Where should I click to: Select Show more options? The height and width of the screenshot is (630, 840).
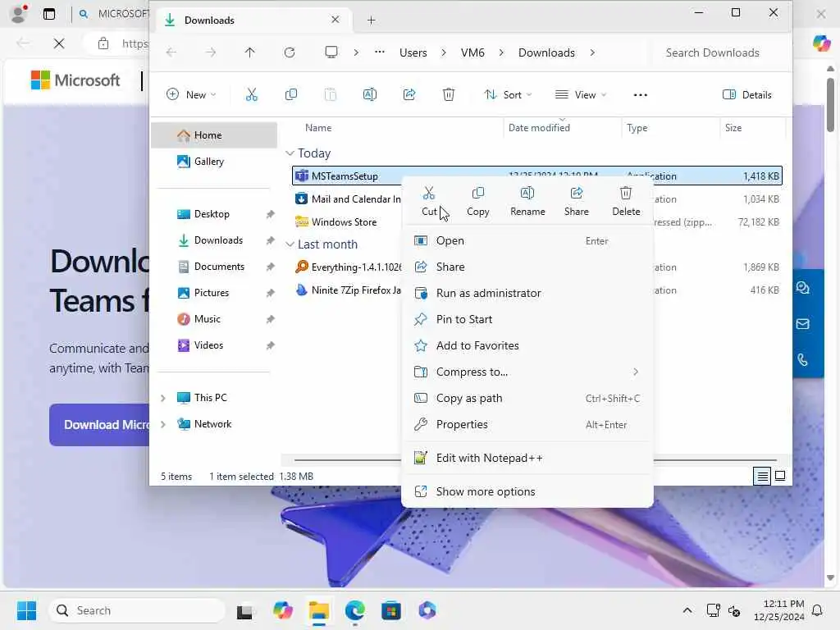(x=527, y=491)
